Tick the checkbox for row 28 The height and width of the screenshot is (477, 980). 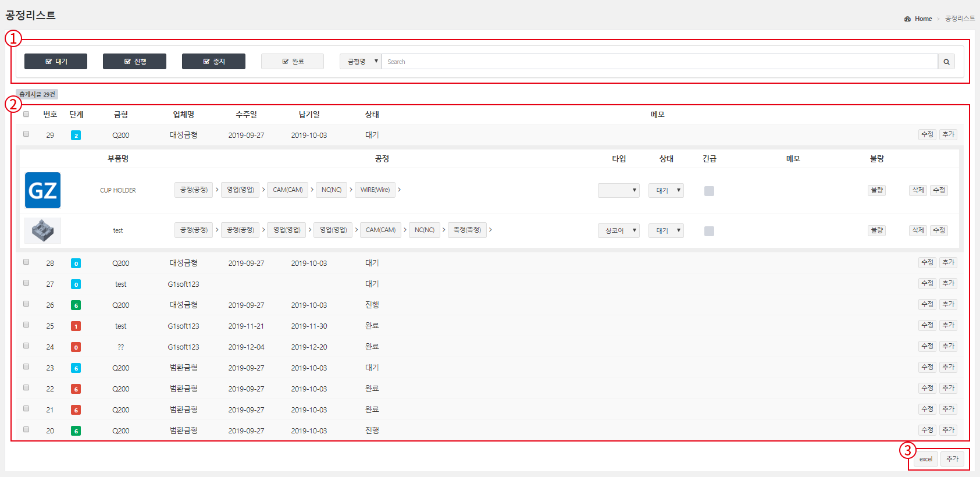click(x=26, y=262)
